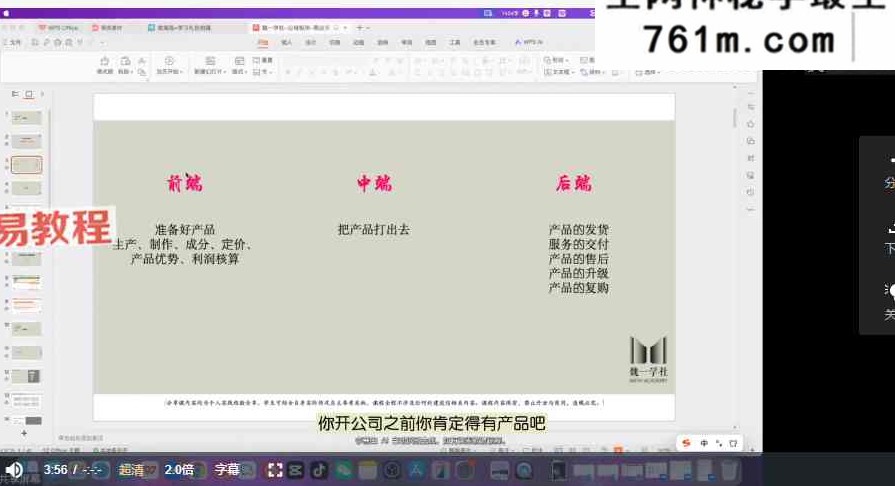Screen dimensions: 895x486
Task: Start slideshow from current slide (当页开始)
Action: pyautogui.click(x=170, y=65)
